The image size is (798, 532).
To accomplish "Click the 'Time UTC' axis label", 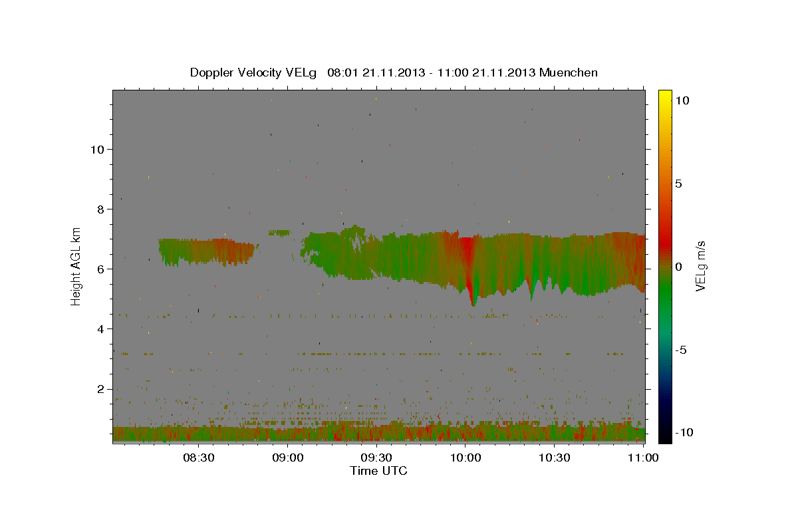I will coord(378,471).
